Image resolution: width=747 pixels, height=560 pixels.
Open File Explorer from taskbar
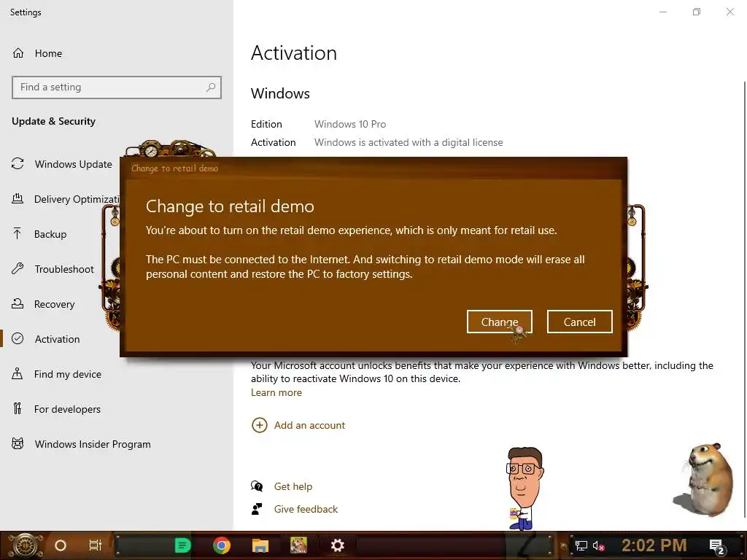point(260,545)
